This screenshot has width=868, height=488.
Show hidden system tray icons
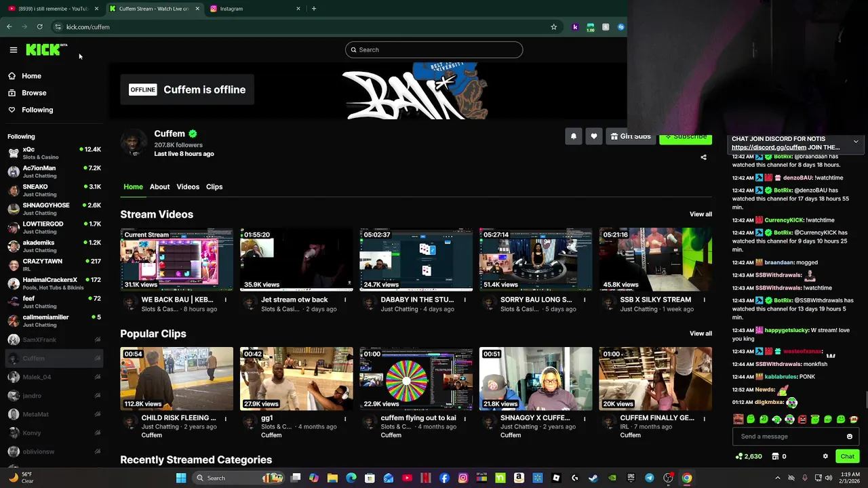(x=777, y=478)
